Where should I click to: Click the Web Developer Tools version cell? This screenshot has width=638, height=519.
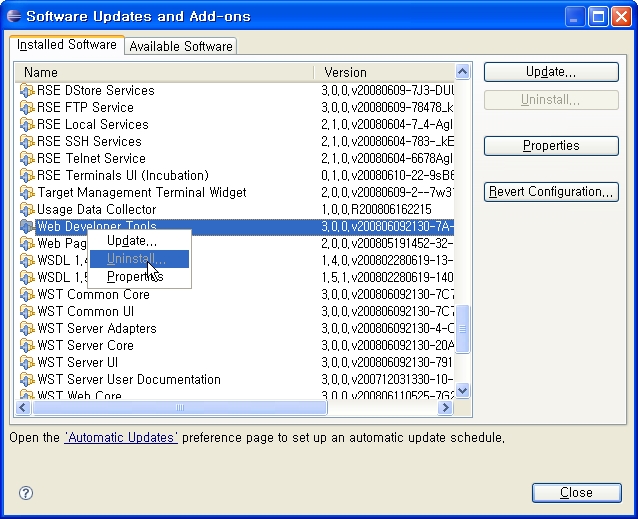tap(387, 227)
